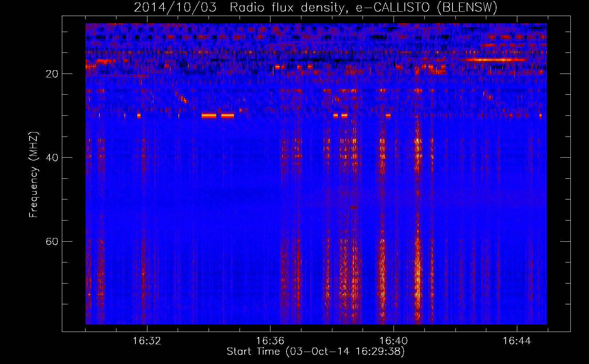Click the 'Frequency (MHZ)' axis label

point(33,175)
